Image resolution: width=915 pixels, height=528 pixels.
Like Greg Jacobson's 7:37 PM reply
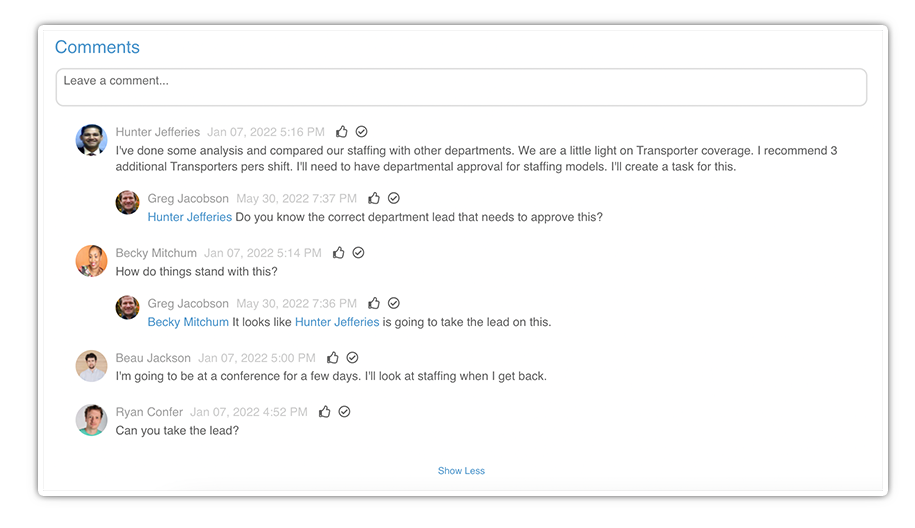tap(374, 198)
